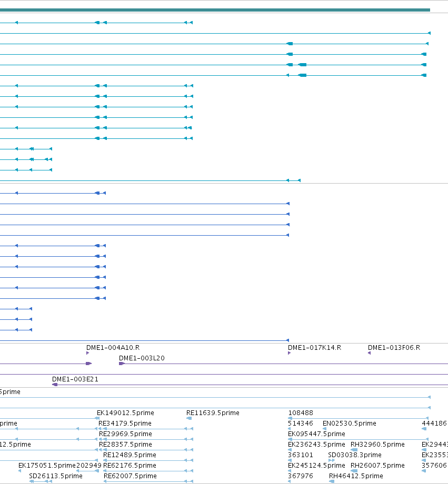This screenshot has width=448, height=484.
Task: Click the purple arrow glyph under DME1-004A10.R
Action: click(x=88, y=353)
